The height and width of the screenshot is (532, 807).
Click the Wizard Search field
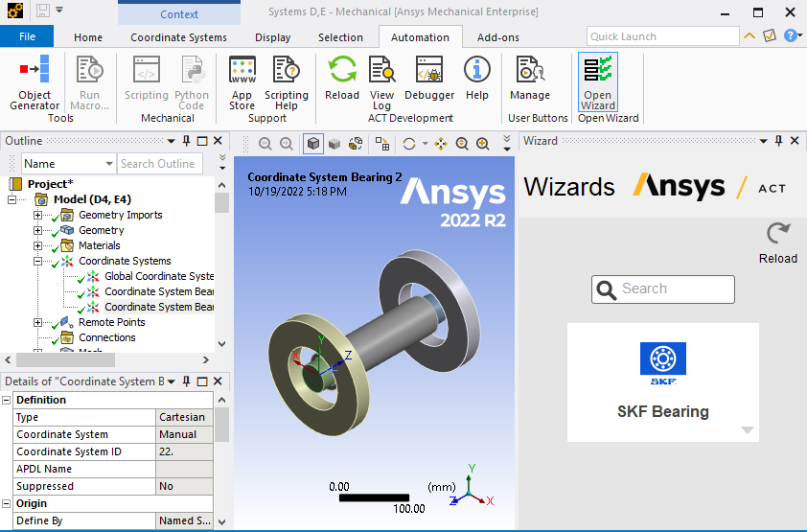663,289
